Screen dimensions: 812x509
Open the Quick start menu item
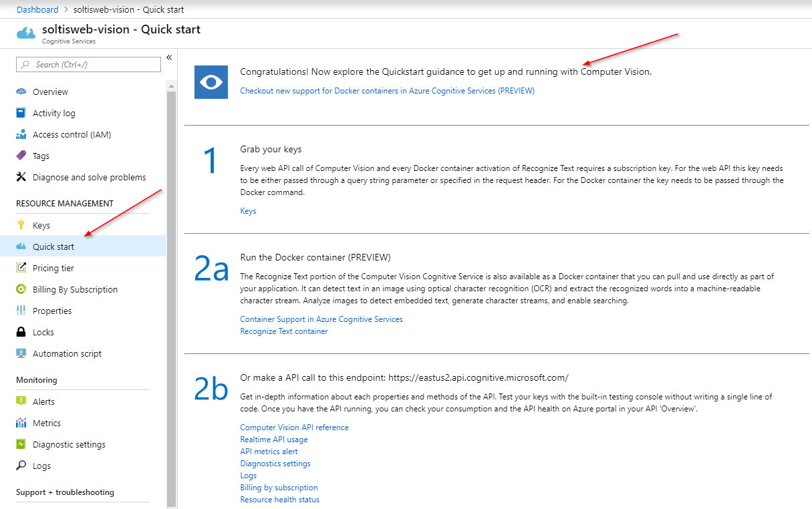(53, 246)
